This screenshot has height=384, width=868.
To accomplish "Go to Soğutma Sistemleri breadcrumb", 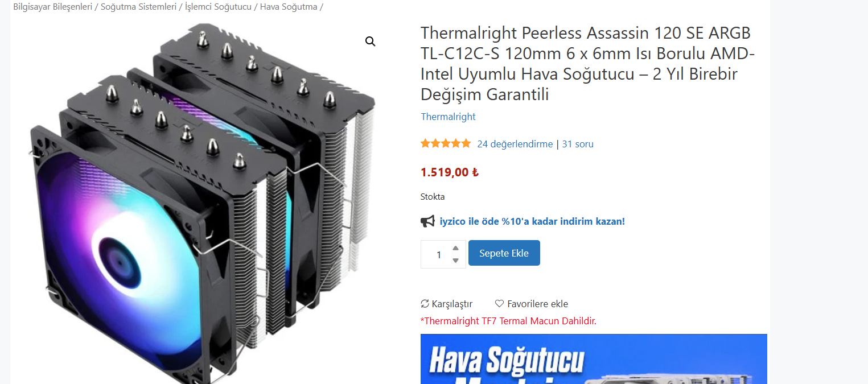I will click(138, 7).
